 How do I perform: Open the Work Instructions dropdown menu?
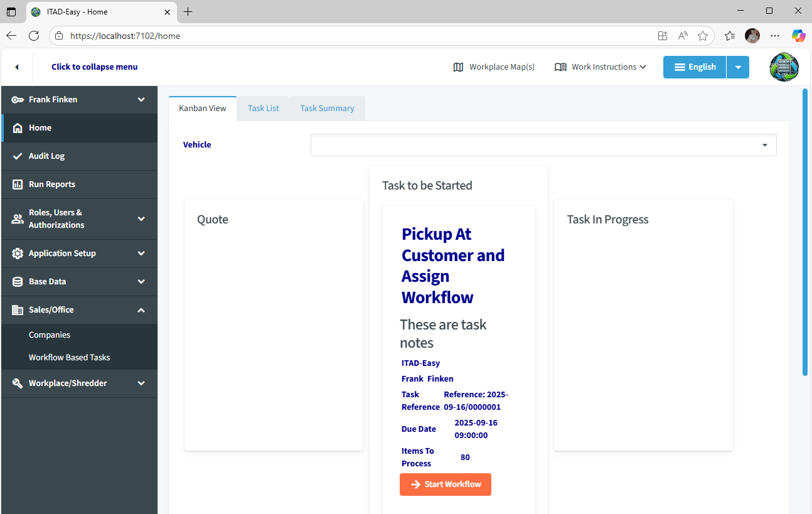(x=601, y=67)
